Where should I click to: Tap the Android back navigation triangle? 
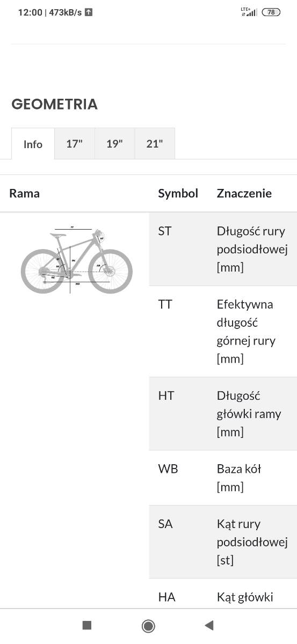coord(209,625)
